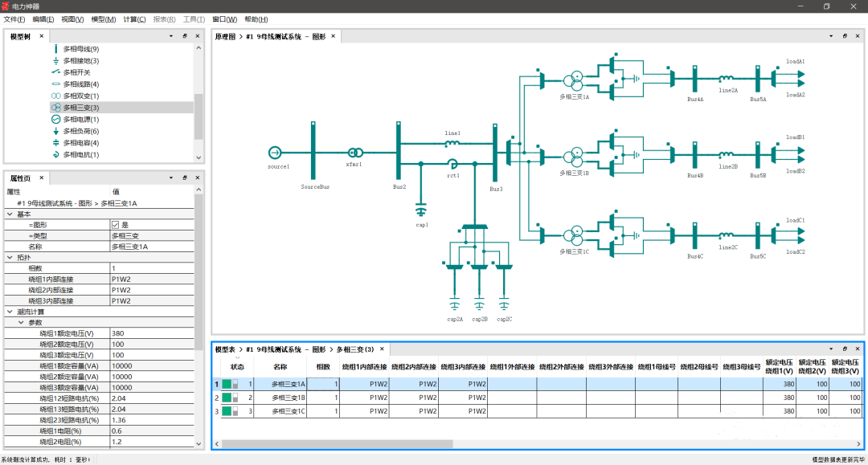Toggle the 图形 checkbox in properties
This screenshot has height=465, width=868.
[x=115, y=225]
